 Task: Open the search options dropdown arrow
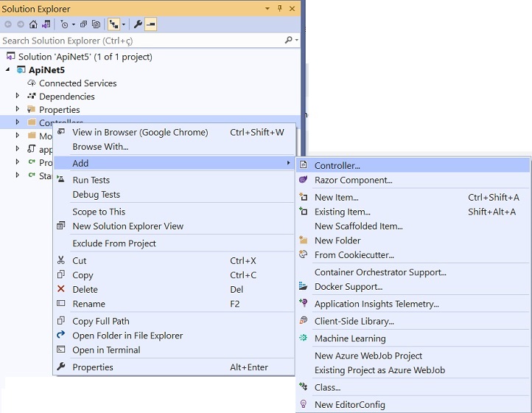coord(297,40)
